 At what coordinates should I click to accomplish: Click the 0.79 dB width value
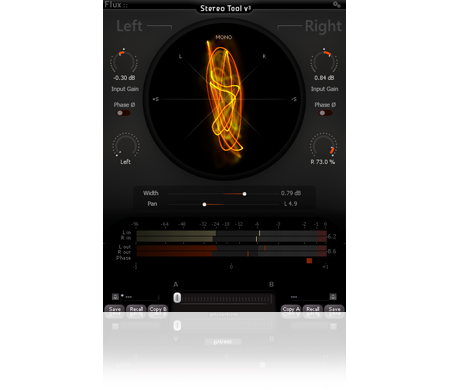(291, 193)
